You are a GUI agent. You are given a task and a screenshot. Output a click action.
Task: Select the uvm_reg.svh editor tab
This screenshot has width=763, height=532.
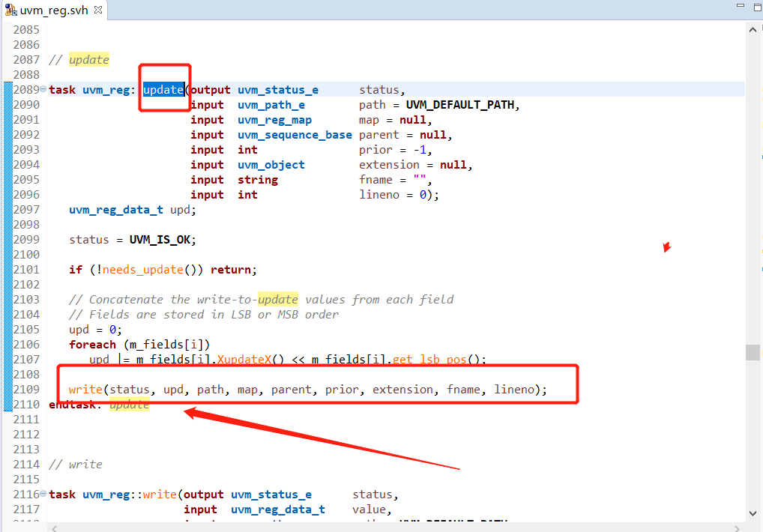pos(53,10)
